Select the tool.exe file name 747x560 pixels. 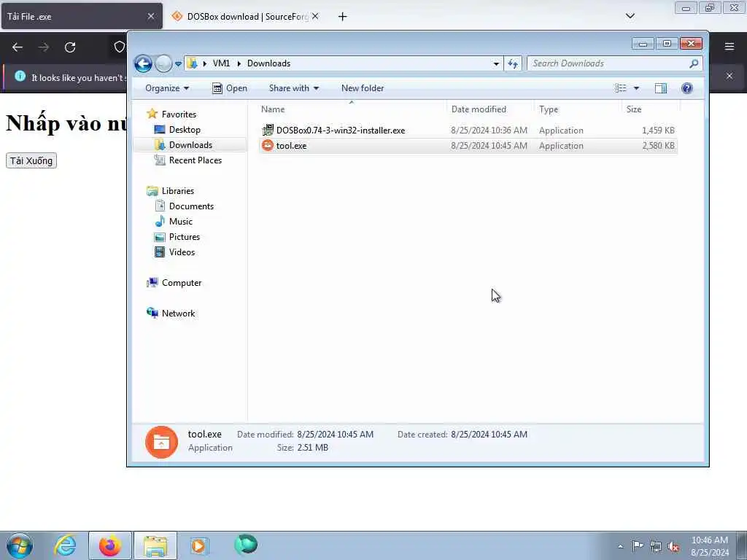click(x=291, y=146)
